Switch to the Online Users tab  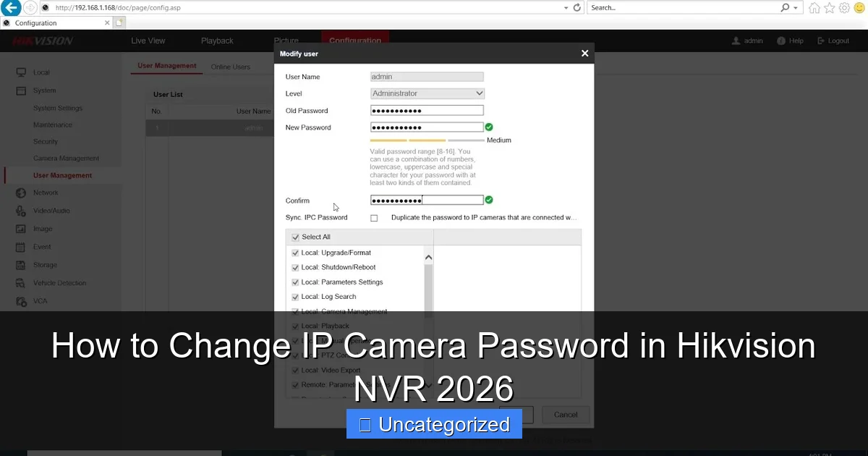[x=230, y=66]
